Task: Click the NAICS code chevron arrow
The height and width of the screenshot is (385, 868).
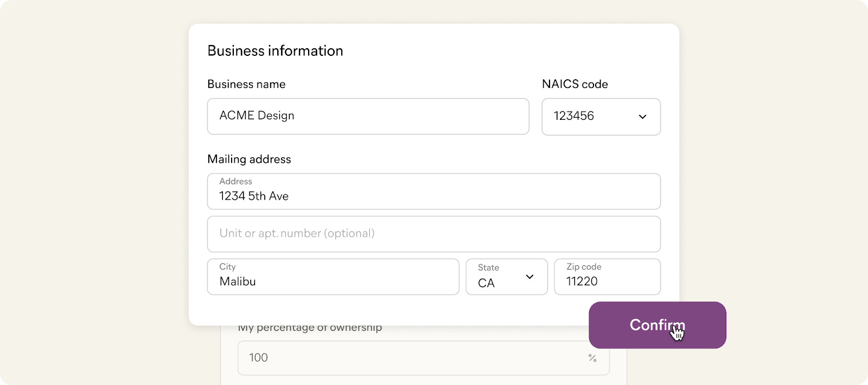Action: coord(642,117)
